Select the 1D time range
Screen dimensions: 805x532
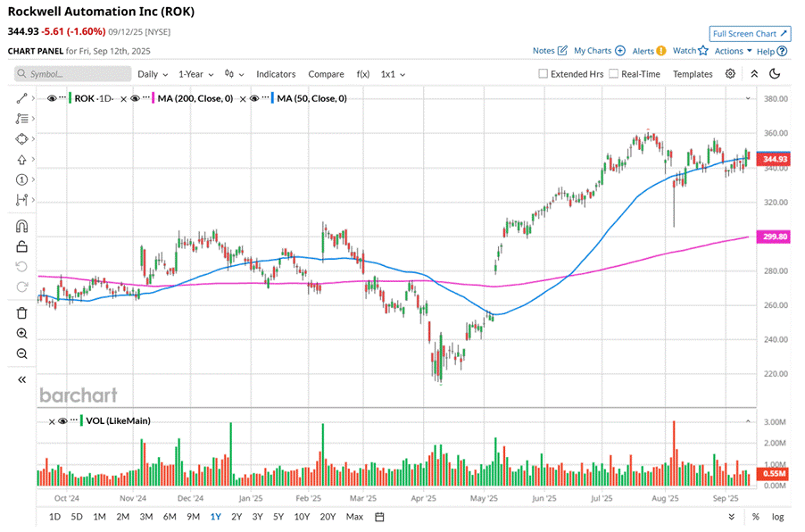pos(54,517)
